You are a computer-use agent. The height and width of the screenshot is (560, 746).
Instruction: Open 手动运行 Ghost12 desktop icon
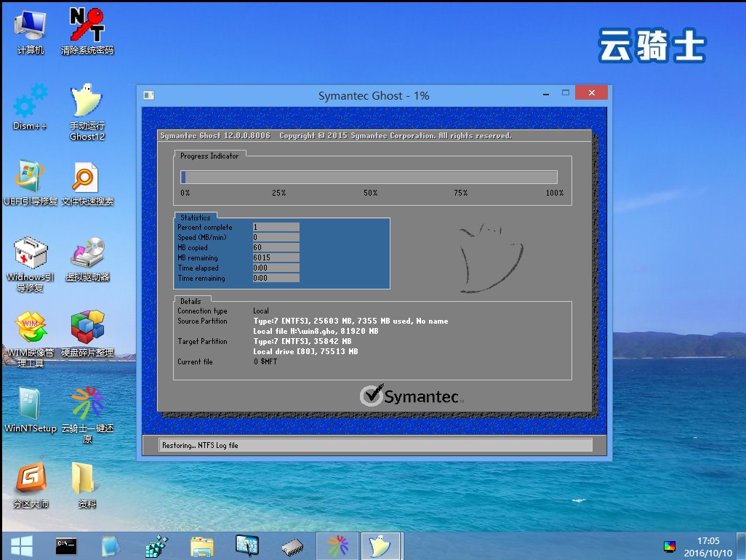point(87,112)
